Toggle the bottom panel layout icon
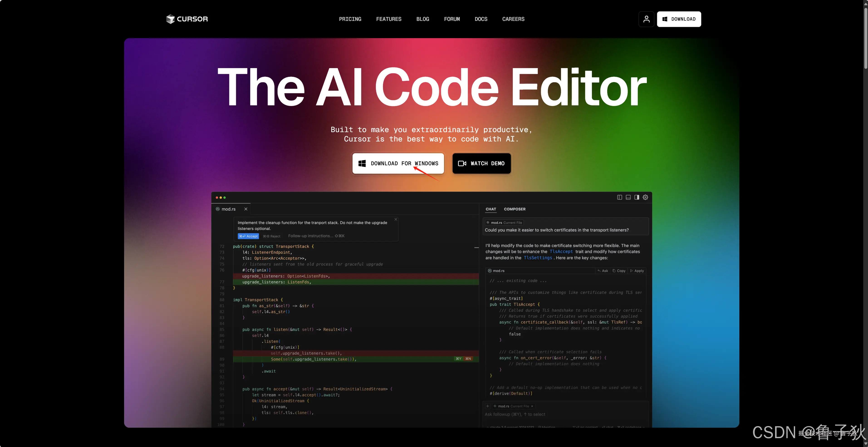868x447 pixels. [x=628, y=197]
